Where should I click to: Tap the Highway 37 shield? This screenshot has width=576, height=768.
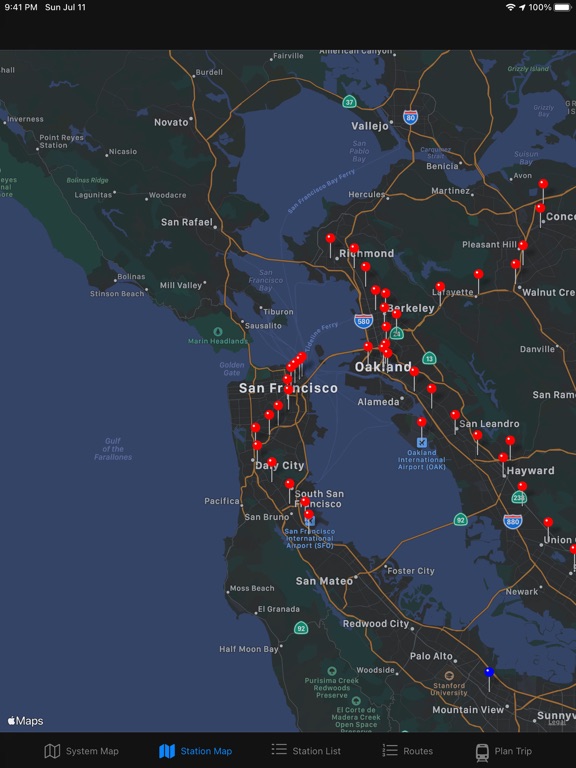point(349,102)
